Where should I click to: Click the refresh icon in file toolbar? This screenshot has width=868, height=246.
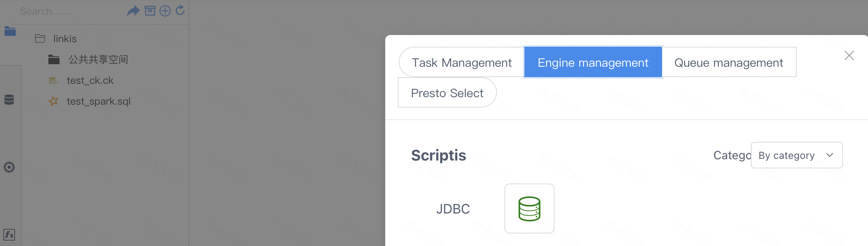[180, 10]
